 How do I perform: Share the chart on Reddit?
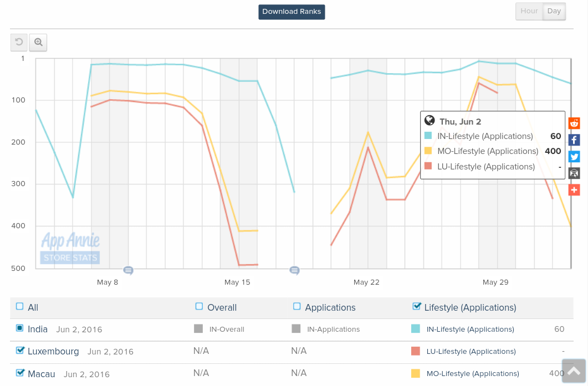(x=574, y=123)
